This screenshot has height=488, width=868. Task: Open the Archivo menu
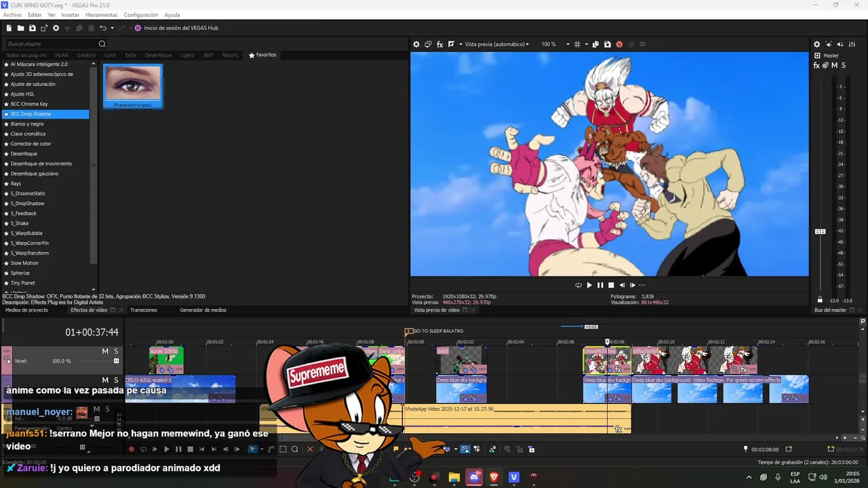tap(12, 15)
